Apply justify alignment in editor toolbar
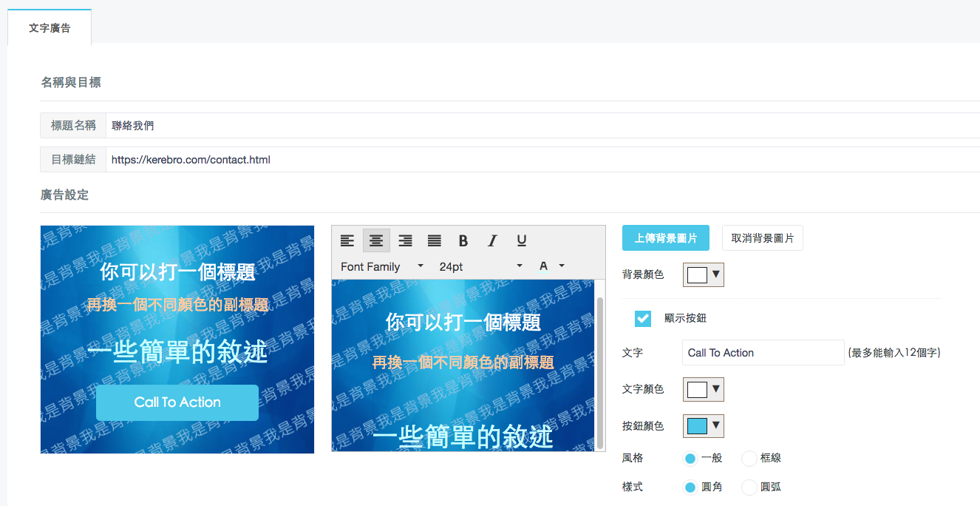 435,240
